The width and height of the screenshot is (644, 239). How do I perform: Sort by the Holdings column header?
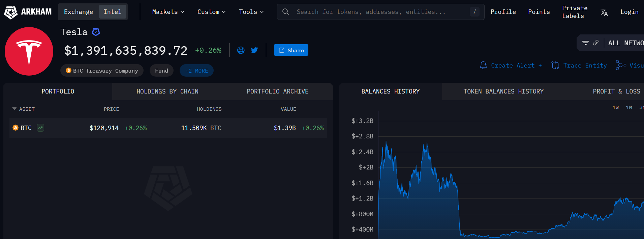click(x=209, y=109)
